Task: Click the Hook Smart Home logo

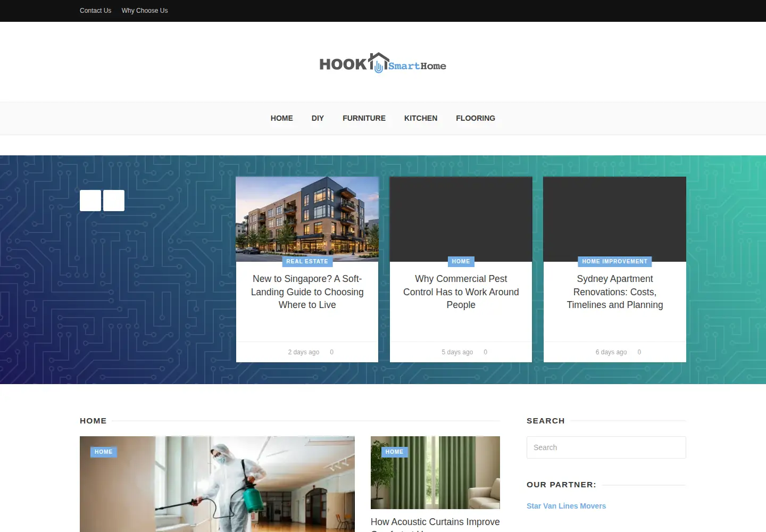Action: pyautogui.click(x=382, y=63)
